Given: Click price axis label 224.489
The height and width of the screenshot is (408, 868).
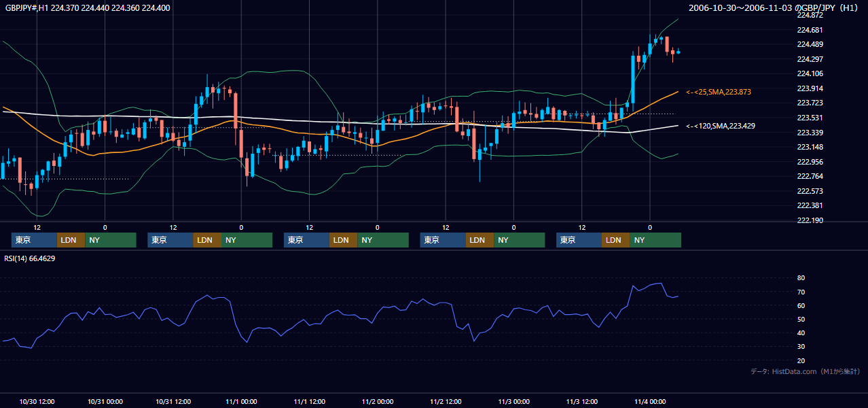Looking at the screenshot, I should [810, 44].
